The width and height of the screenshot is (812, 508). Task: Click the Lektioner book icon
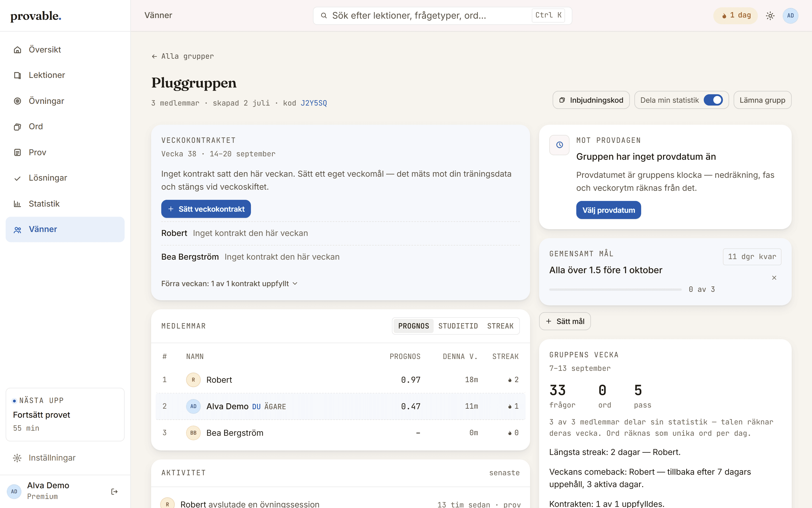click(x=17, y=75)
